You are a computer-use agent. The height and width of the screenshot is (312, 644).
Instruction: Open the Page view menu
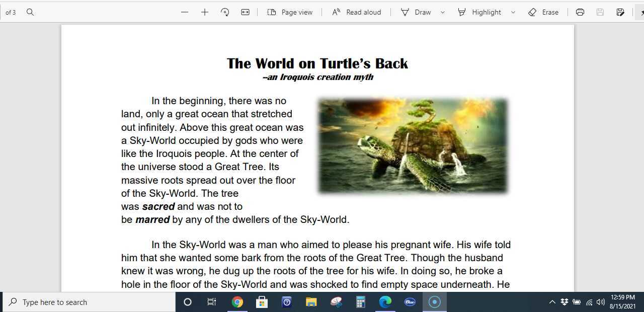coord(290,12)
